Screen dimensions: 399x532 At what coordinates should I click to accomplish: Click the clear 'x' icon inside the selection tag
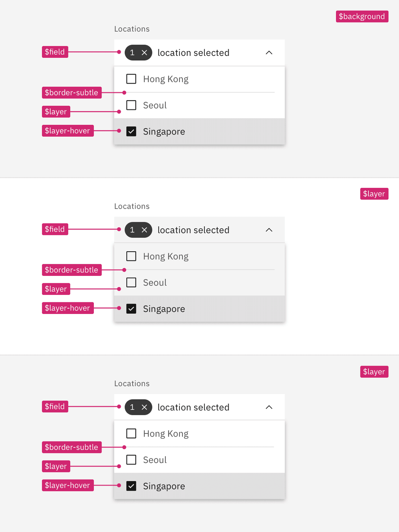145,53
